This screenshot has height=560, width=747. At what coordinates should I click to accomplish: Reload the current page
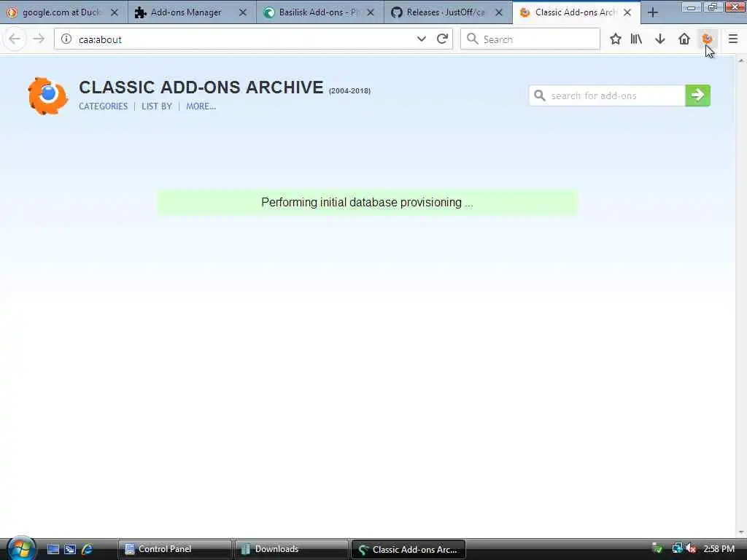coord(442,39)
